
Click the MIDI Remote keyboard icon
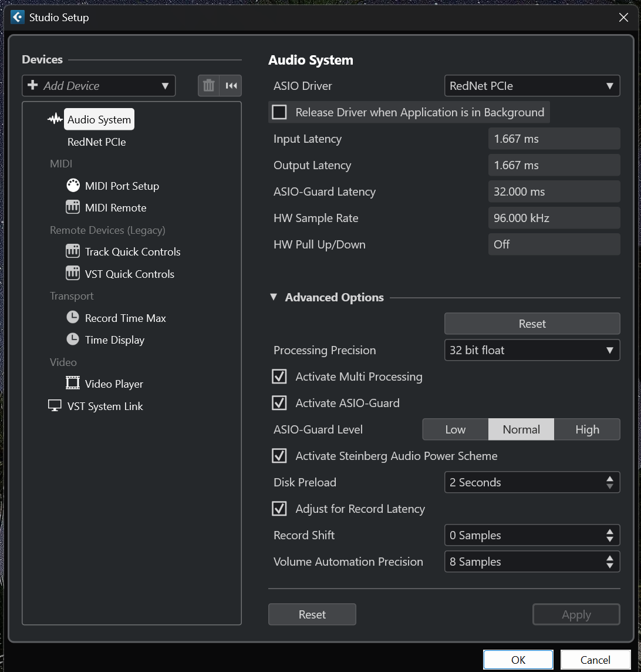(73, 207)
